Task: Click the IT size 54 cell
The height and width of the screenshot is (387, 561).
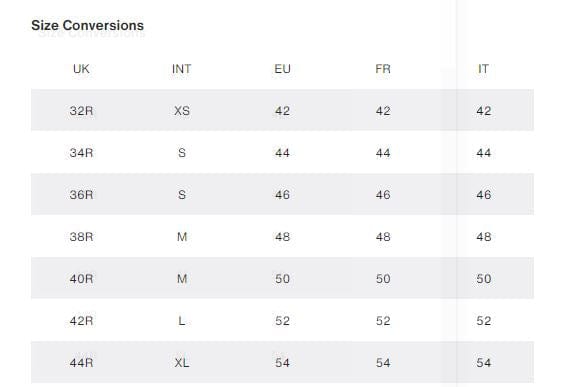Action: 483,363
